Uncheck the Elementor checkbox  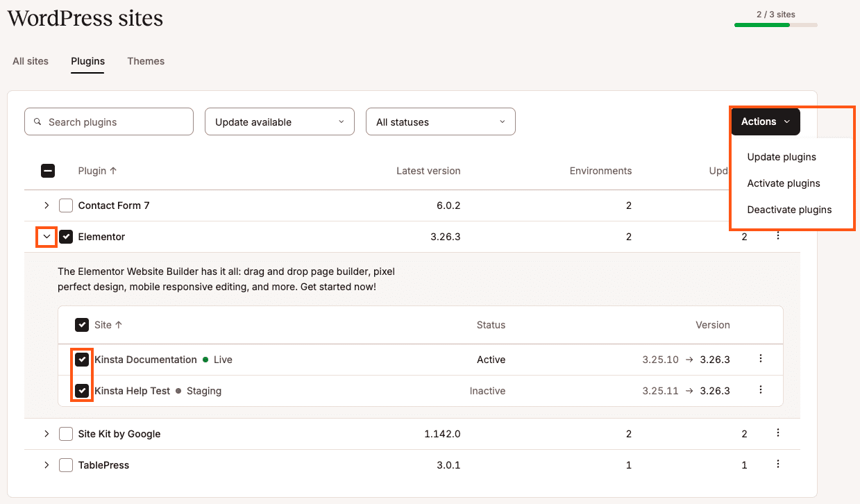pyautogui.click(x=66, y=237)
